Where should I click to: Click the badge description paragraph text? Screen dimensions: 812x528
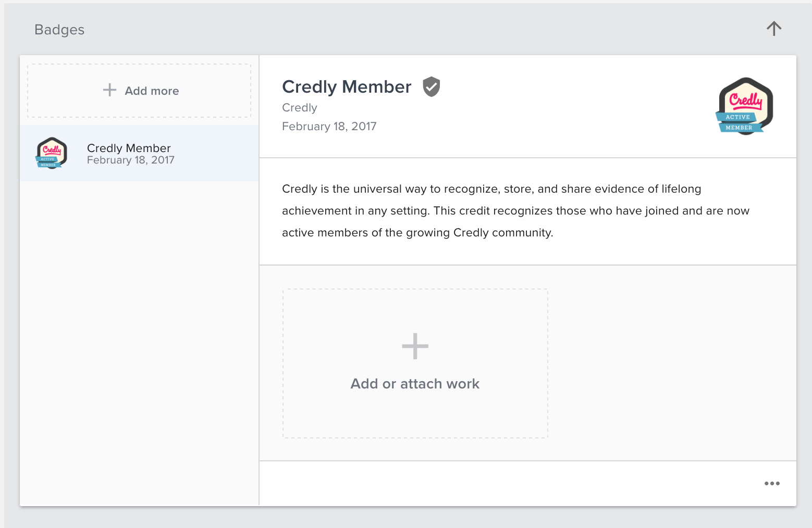click(515, 211)
